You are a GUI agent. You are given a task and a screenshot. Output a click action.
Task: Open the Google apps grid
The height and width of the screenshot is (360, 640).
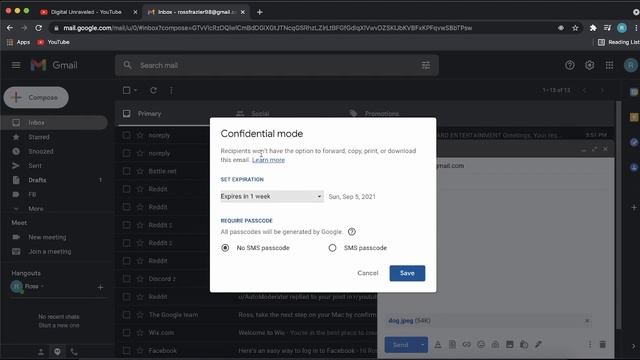click(609, 65)
